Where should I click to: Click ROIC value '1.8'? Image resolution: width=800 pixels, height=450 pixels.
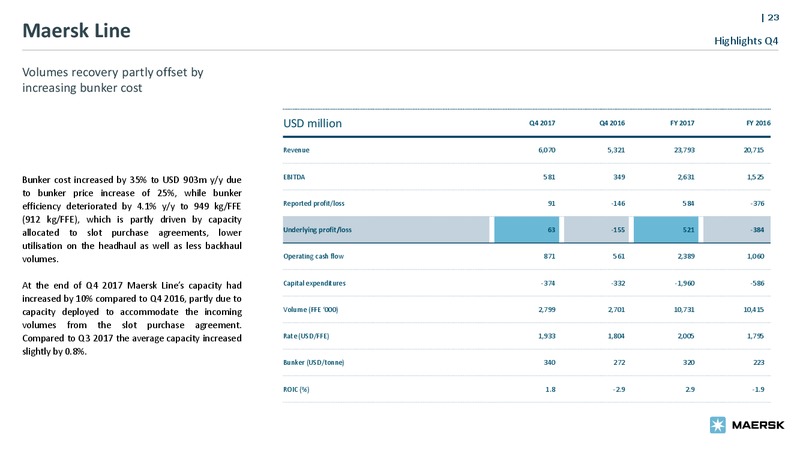click(551, 389)
